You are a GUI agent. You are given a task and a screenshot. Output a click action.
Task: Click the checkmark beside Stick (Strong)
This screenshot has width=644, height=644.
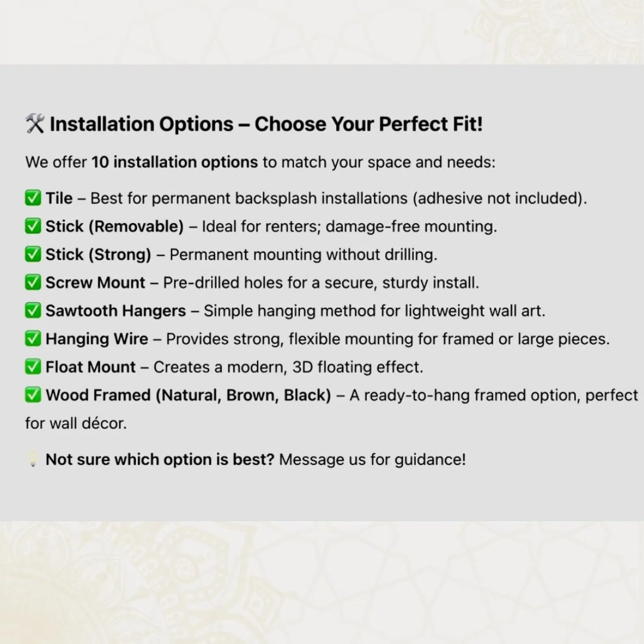pyautogui.click(x=33, y=254)
